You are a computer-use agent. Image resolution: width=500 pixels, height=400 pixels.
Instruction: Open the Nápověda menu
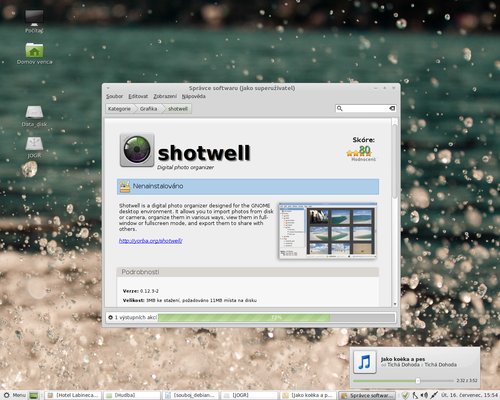click(193, 96)
